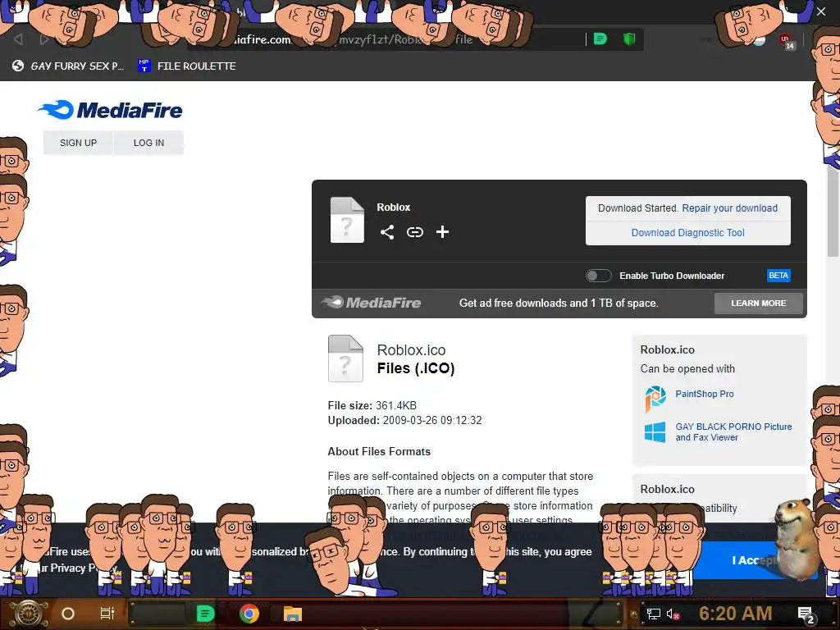Click the BETA badge next to Turbo Downloader

click(x=778, y=276)
